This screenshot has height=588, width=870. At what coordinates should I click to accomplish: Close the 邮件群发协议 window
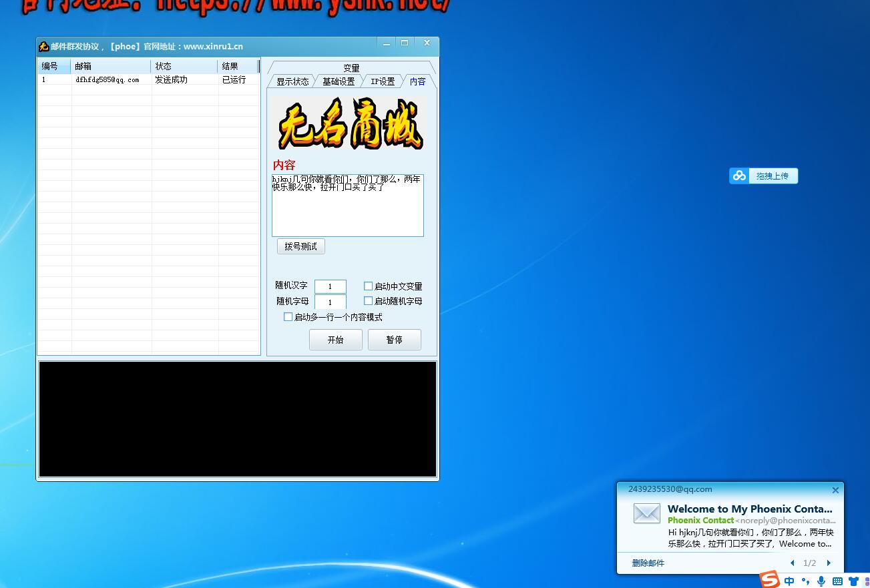427,43
